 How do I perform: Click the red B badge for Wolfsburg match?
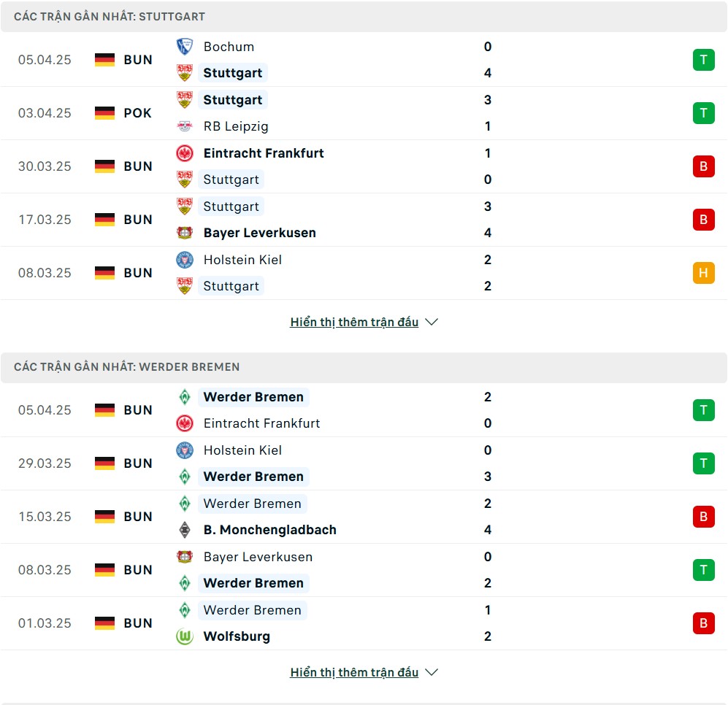tap(703, 623)
